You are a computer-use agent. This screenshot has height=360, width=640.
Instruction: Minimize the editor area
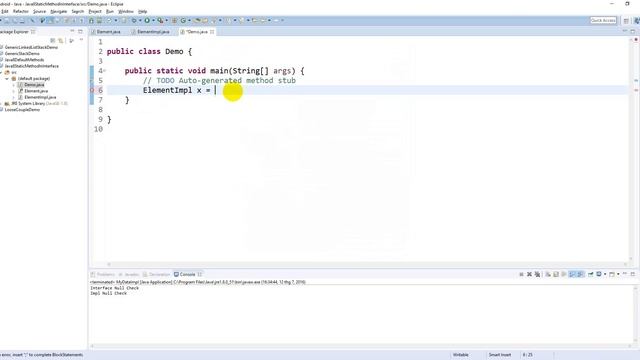(625, 31)
